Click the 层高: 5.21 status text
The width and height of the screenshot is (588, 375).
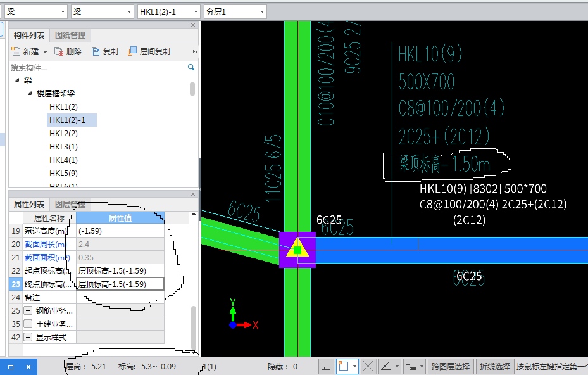[x=86, y=366]
